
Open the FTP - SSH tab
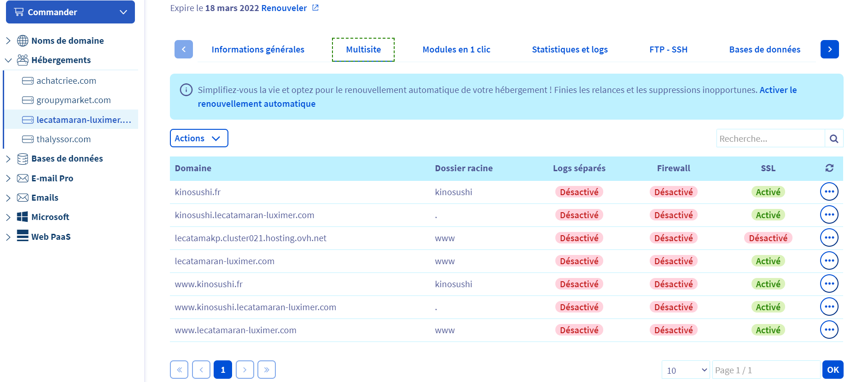click(x=668, y=49)
